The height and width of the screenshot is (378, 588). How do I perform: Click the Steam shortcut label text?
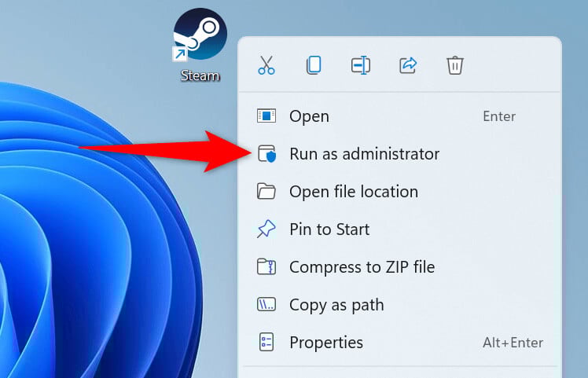pos(200,75)
